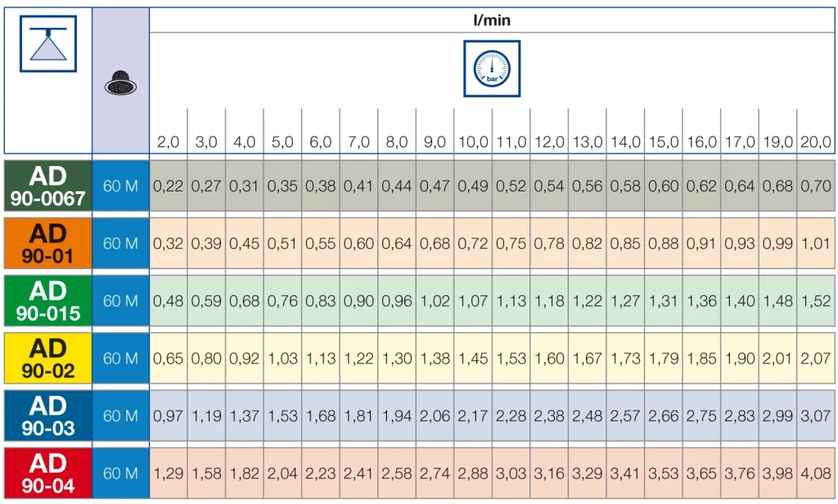Select the yellow AD 90-02 label
Image resolution: width=838 pixels, height=504 pixels.
(47, 358)
